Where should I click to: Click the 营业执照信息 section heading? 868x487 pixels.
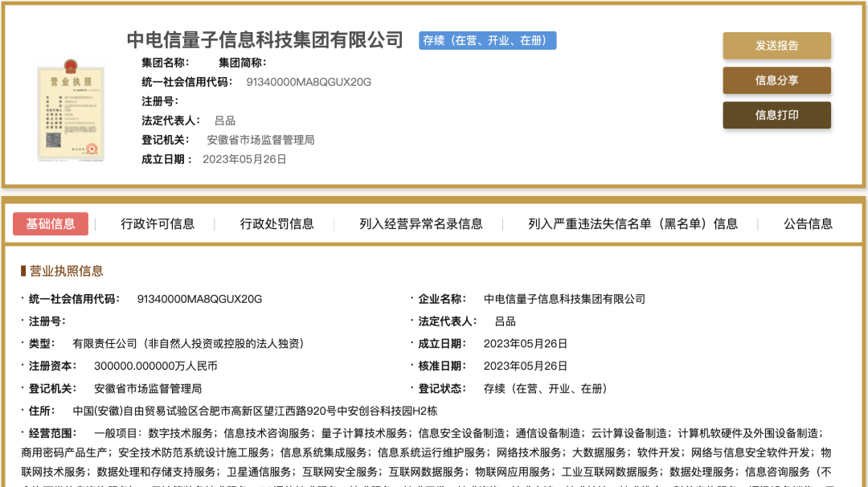[x=66, y=271]
